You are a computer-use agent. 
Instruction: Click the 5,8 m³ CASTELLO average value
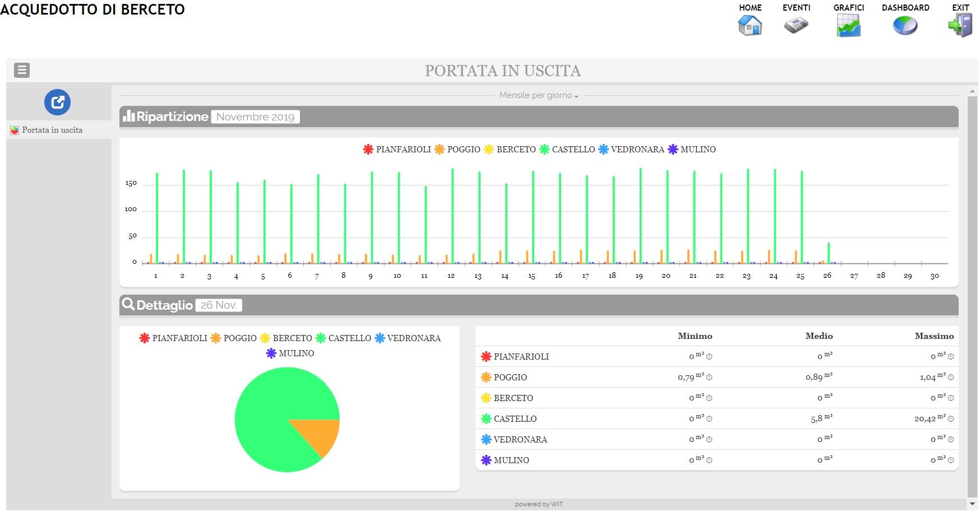point(822,418)
